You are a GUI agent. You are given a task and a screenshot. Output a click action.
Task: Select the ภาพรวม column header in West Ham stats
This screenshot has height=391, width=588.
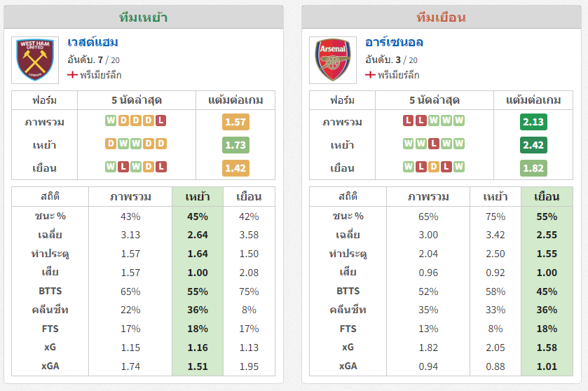point(130,197)
